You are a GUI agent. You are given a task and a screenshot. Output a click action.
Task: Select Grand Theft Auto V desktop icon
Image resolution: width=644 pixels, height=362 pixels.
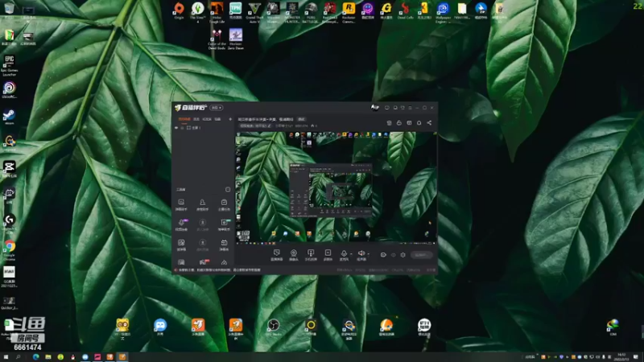tap(254, 12)
